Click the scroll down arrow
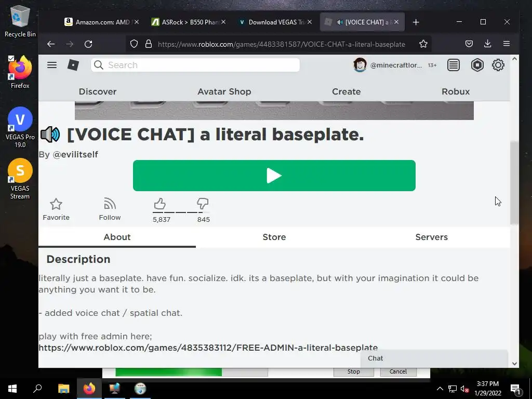This screenshot has height=399, width=532. coord(514,363)
